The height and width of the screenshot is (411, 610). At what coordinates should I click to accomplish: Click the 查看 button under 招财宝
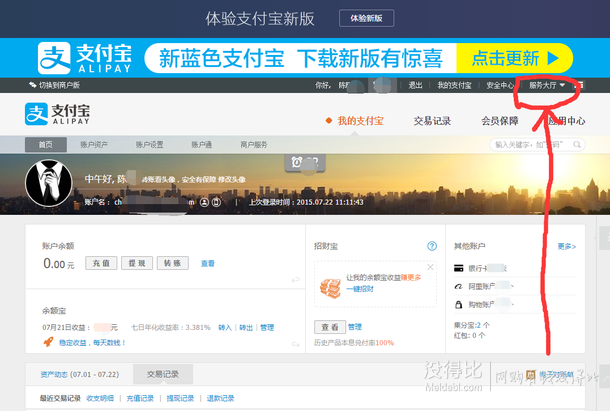point(330,327)
